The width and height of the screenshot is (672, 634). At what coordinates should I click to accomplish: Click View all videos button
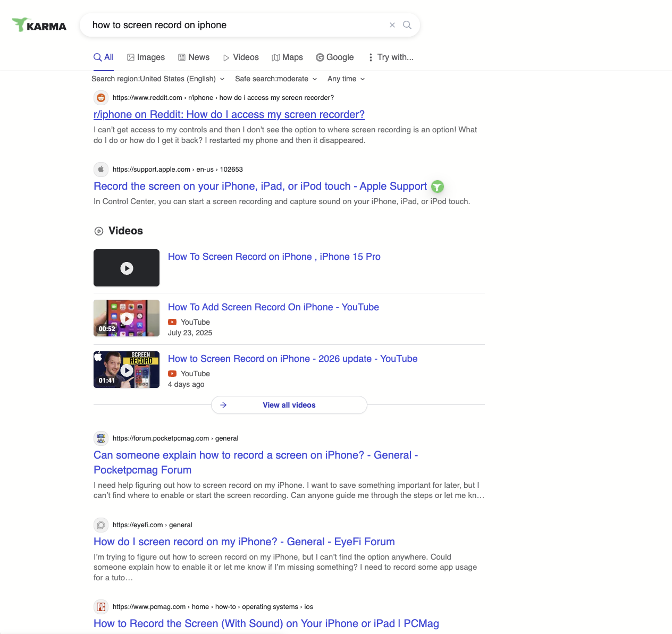click(x=289, y=405)
